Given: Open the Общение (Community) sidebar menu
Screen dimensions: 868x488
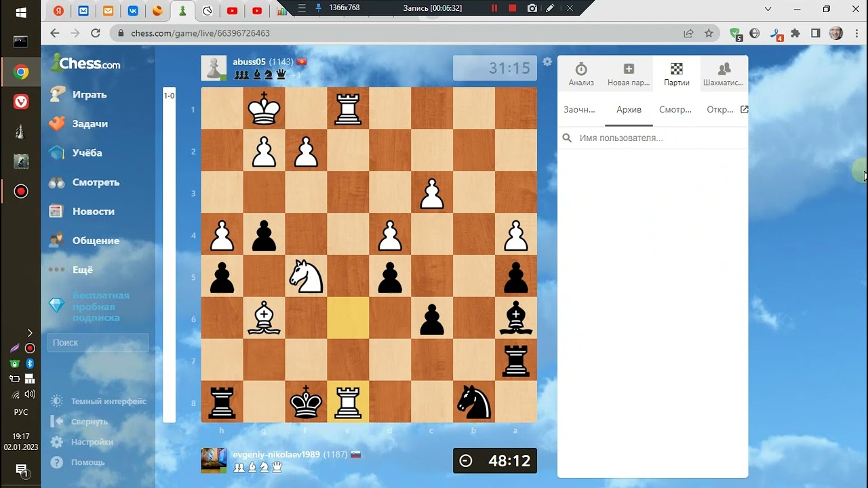Looking at the screenshot, I should point(85,240).
